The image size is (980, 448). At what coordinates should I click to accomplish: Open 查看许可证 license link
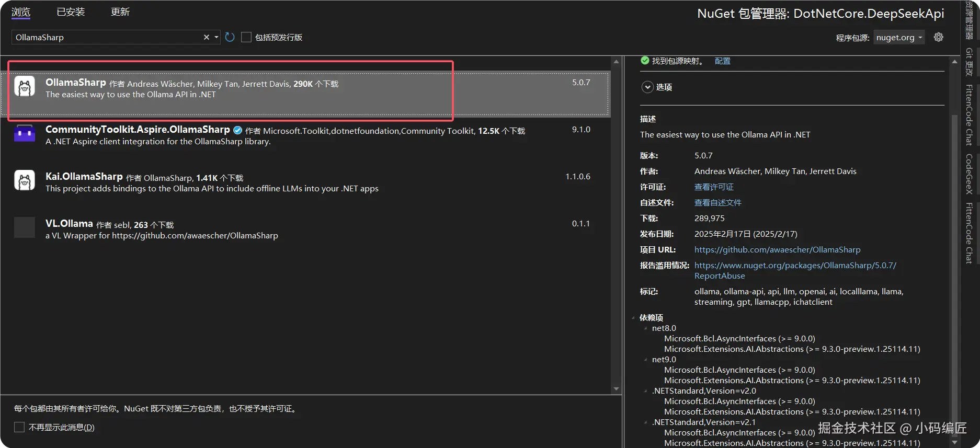(x=714, y=187)
